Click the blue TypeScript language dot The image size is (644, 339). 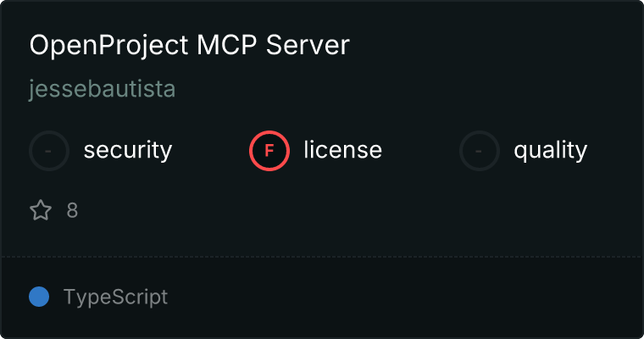click(39, 297)
